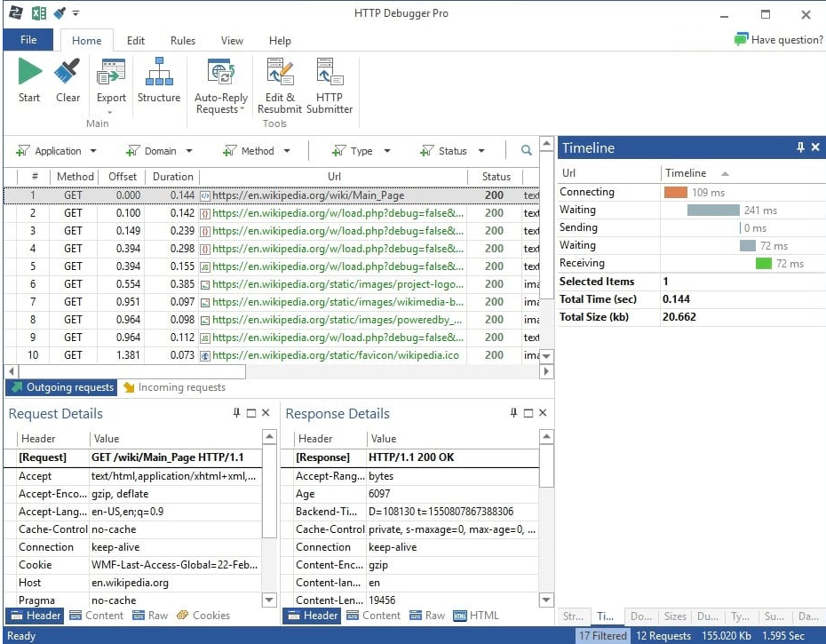Viewport: 826px width, 644px height.
Task: Clear the request list with the broom icon
Action: (68, 73)
